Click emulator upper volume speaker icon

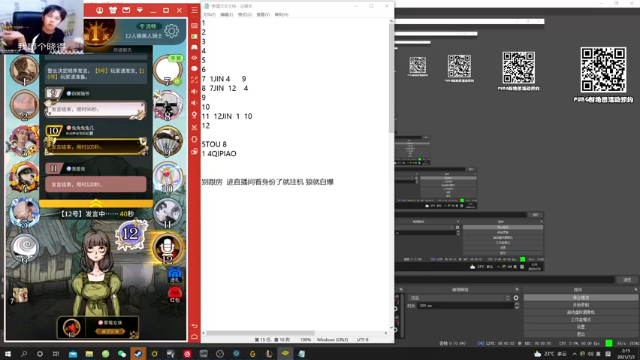click(194, 91)
